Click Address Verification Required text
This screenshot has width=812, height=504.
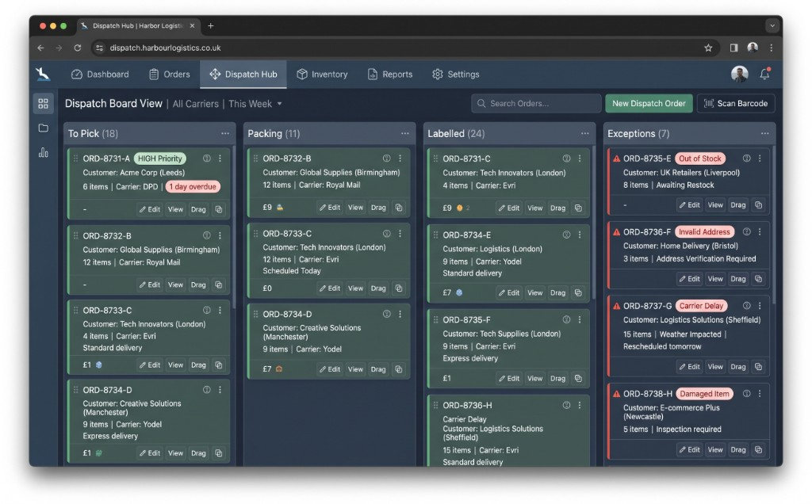click(706, 258)
